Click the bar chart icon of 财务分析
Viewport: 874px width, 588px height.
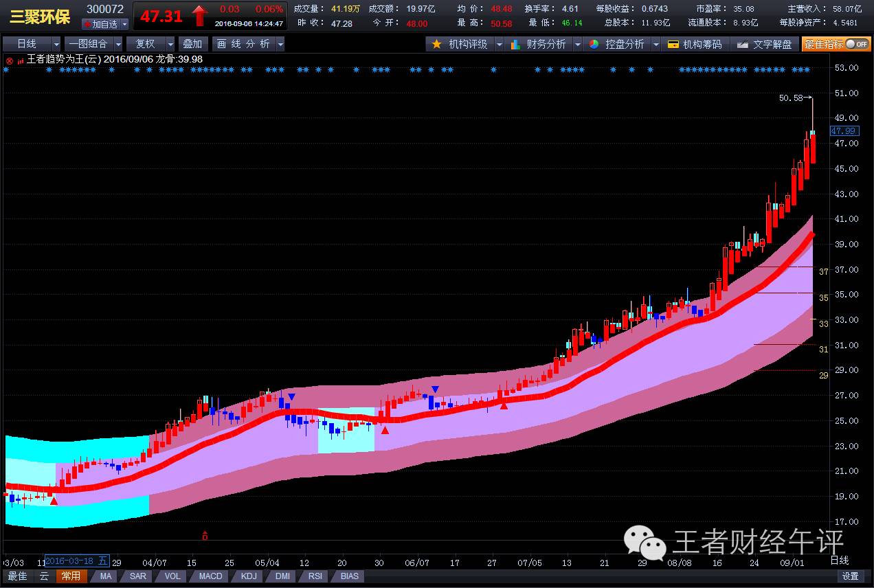(x=515, y=44)
